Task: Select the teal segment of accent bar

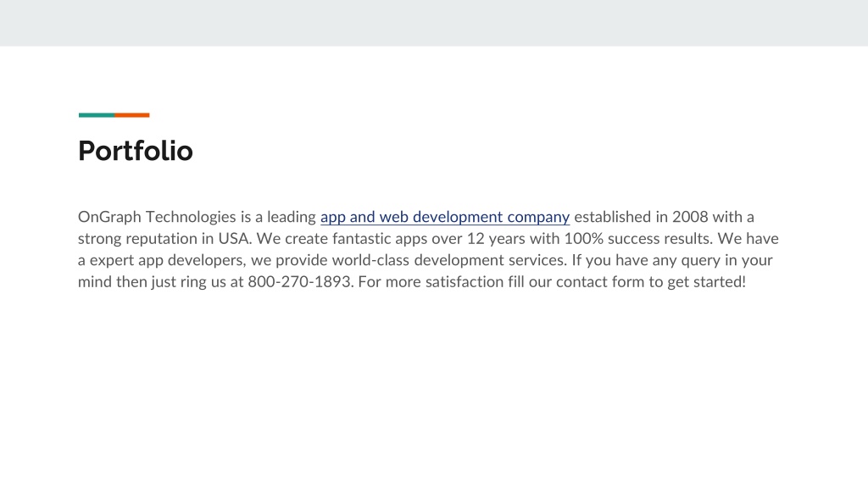Action: pos(97,115)
